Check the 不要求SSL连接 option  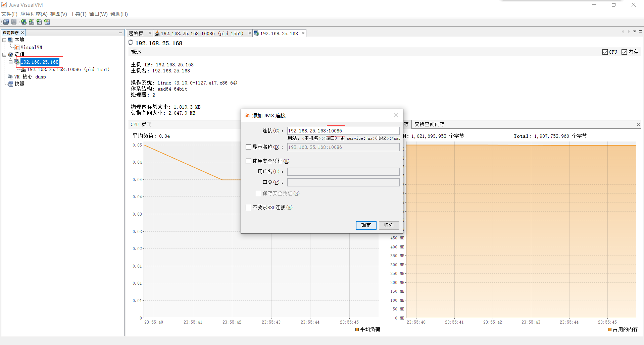click(248, 208)
